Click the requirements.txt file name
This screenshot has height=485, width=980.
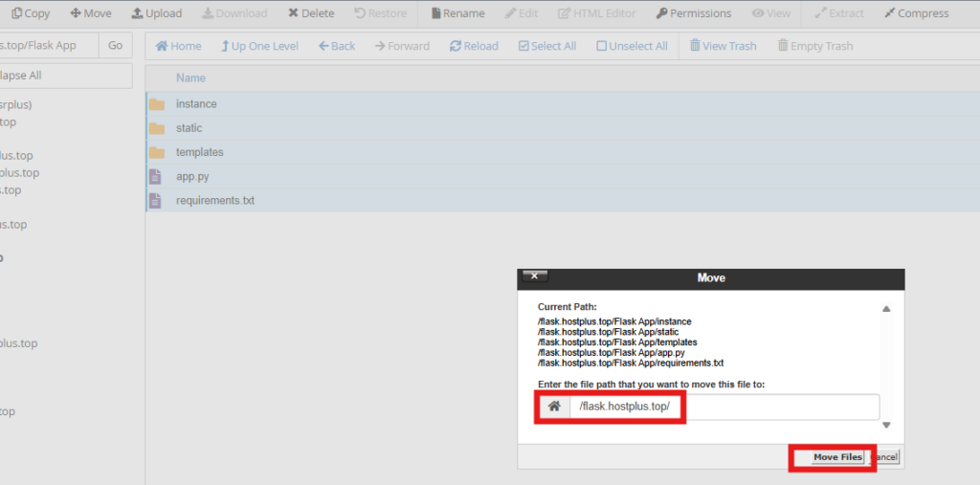tap(215, 201)
